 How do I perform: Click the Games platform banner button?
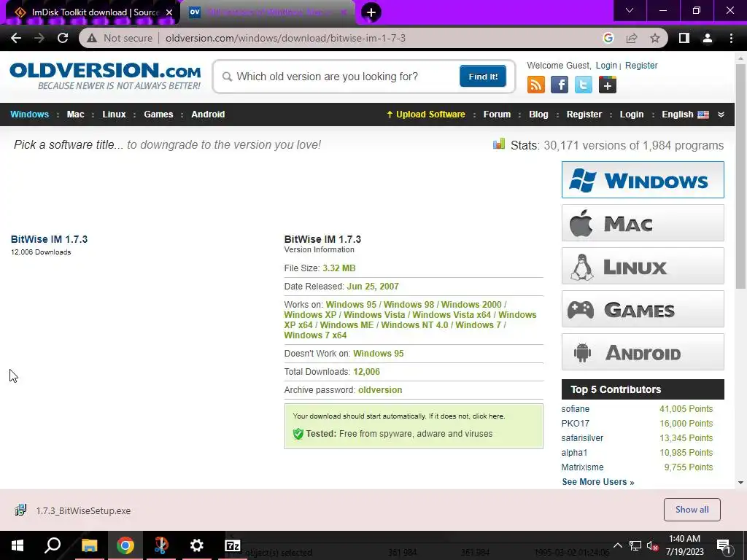643,309
